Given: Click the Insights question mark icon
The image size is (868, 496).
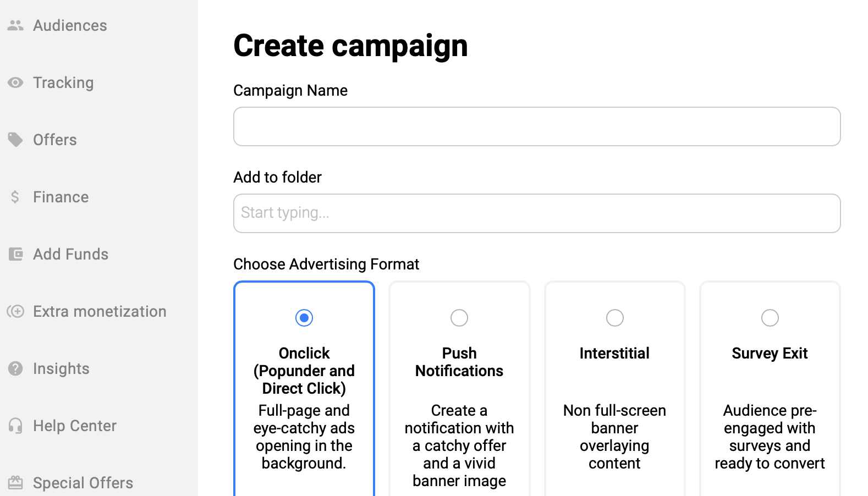Looking at the screenshot, I should point(15,368).
